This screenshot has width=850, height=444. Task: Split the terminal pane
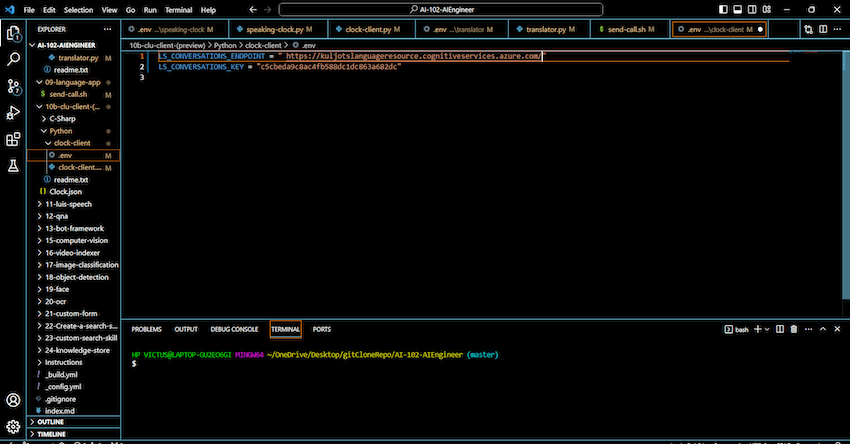point(780,329)
